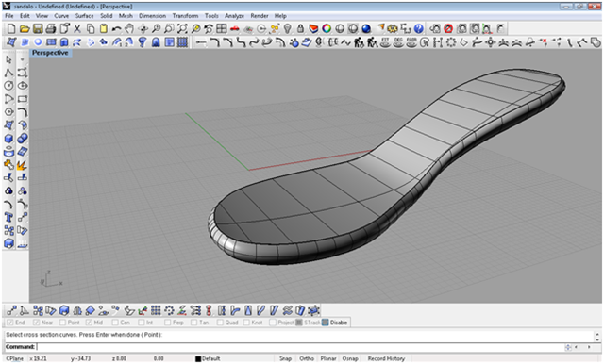Click the light bulb icon
The width and height of the screenshot is (604, 364).
pyautogui.click(x=287, y=28)
